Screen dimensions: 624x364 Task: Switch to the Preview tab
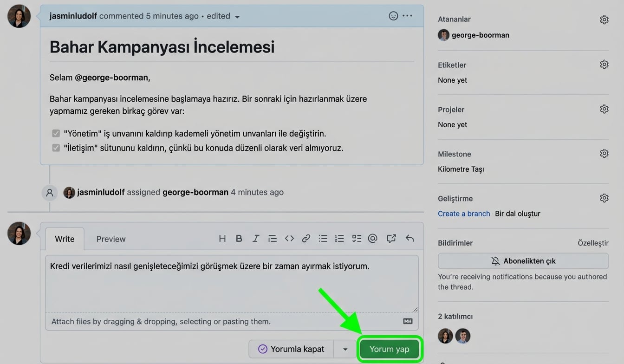coord(110,239)
